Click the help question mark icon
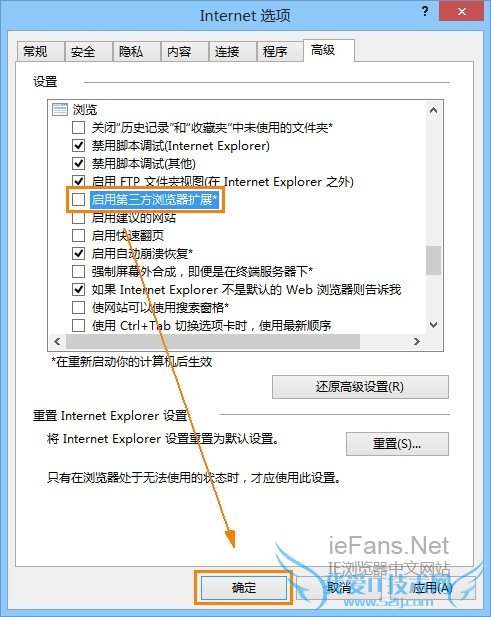This screenshot has width=491, height=617. coord(425,11)
